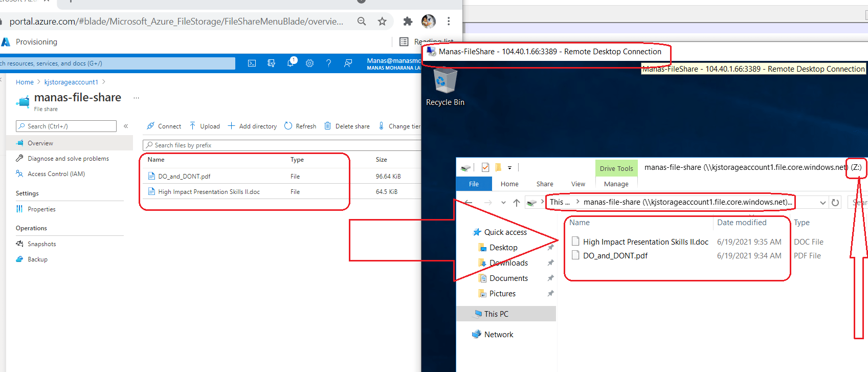Open Azure notifications bell icon
Screen dimensions: 868x372
tap(291, 62)
